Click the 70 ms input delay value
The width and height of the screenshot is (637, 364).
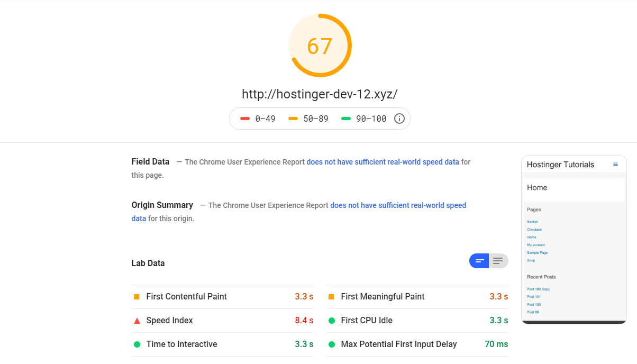pyautogui.click(x=496, y=344)
